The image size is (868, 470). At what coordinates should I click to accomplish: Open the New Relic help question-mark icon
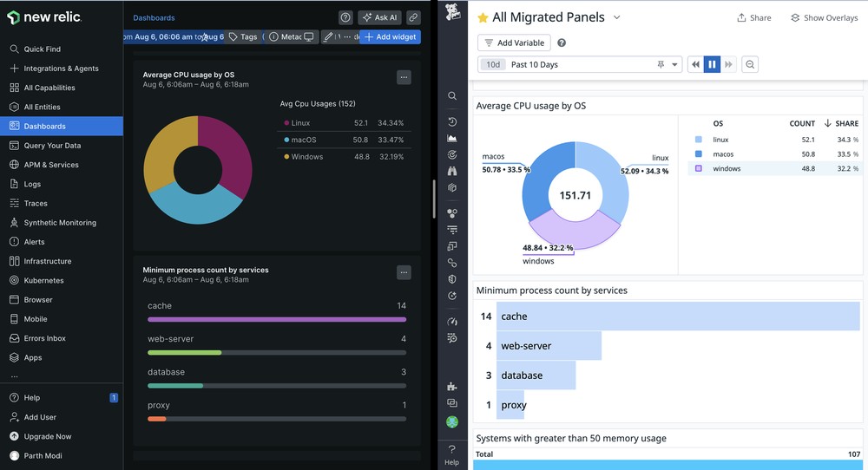345,17
